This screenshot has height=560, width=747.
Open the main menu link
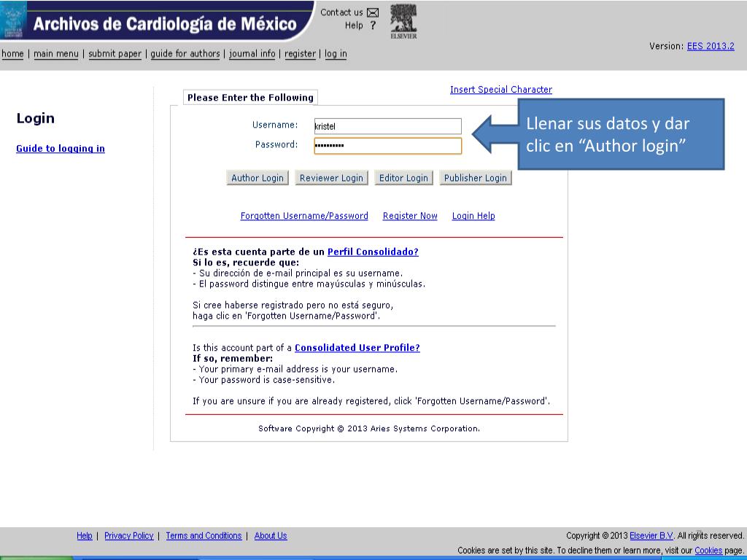(x=55, y=54)
